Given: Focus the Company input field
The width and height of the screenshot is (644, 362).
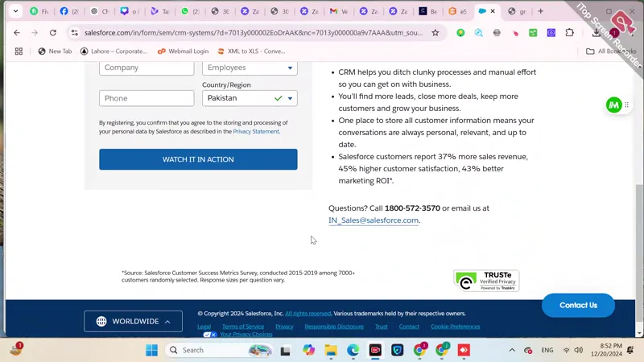Looking at the screenshot, I should pos(147,68).
